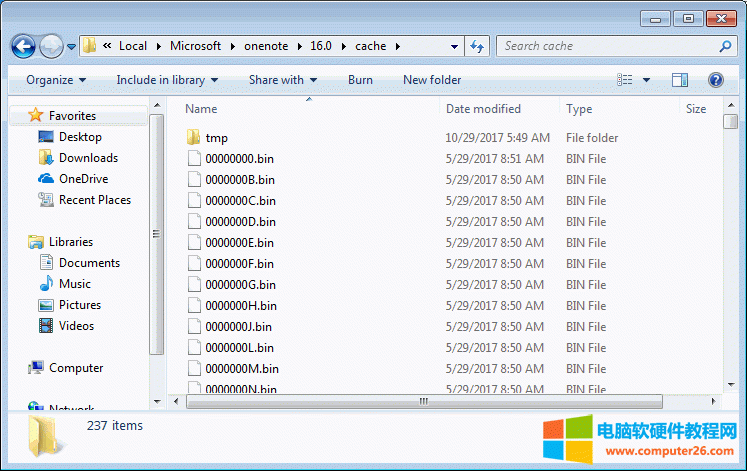
Task: Open the views dropdown arrow
Action: [646, 80]
